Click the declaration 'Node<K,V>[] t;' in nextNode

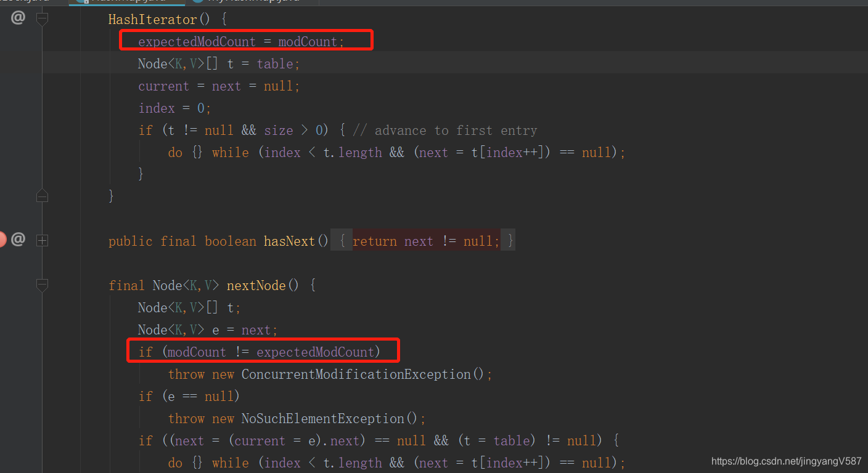(x=189, y=308)
